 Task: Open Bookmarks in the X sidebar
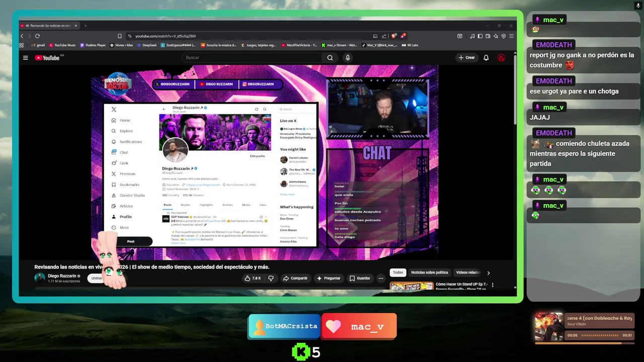[125, 185]
